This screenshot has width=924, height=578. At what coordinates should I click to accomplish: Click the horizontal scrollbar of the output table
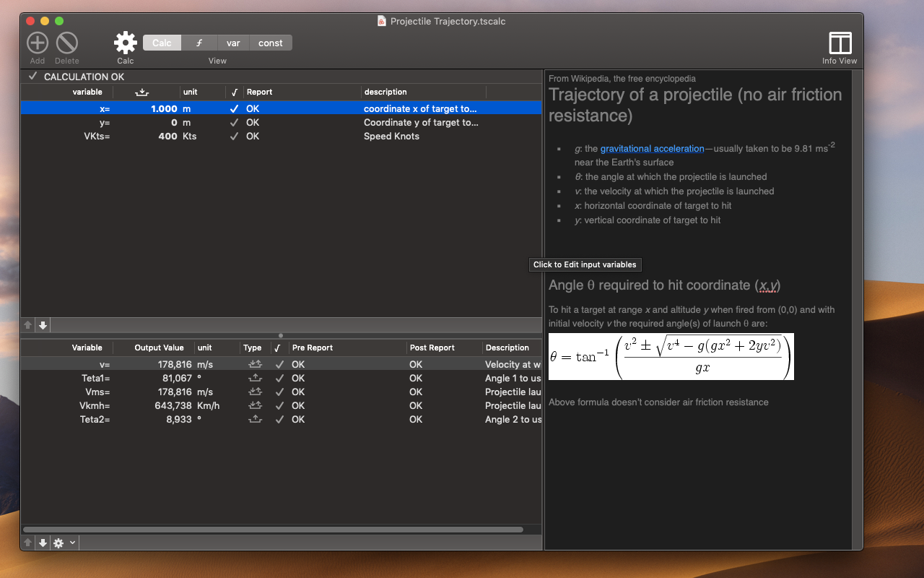coord(273,530)
